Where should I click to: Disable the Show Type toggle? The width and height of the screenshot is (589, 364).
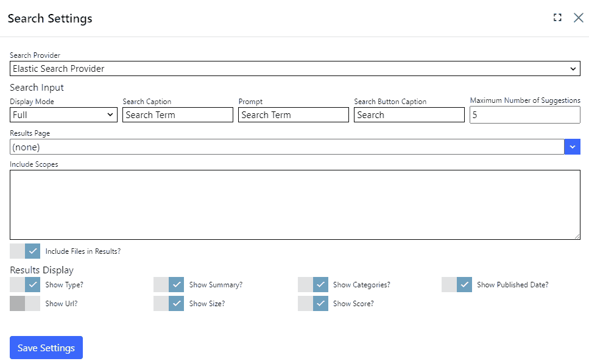[25, 285]
